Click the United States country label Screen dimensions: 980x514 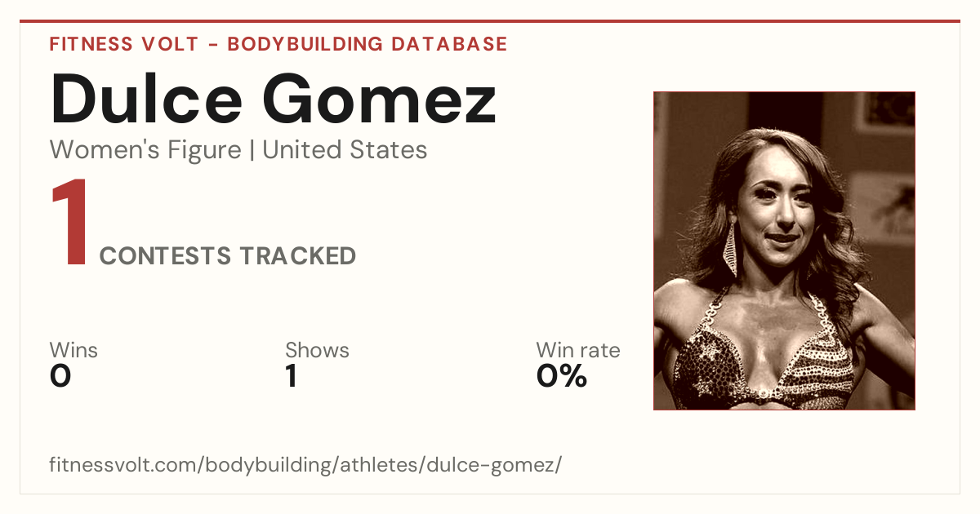tap(345, 150)
